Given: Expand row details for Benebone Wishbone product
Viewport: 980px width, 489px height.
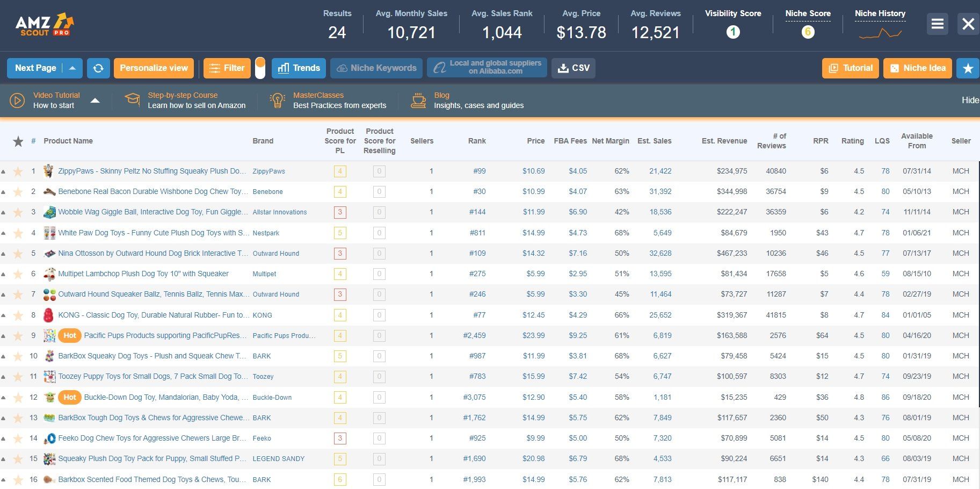Looking at the screenshot, I should click(3, 192).
